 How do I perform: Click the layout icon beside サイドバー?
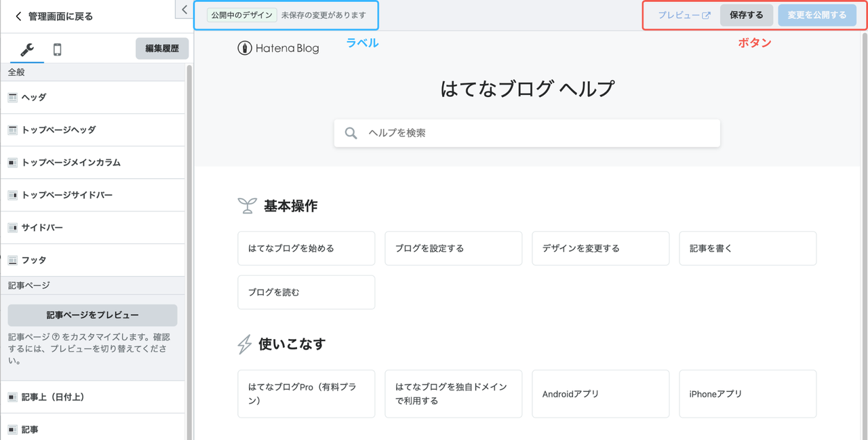pyautogui.click(x=12, y=228)
